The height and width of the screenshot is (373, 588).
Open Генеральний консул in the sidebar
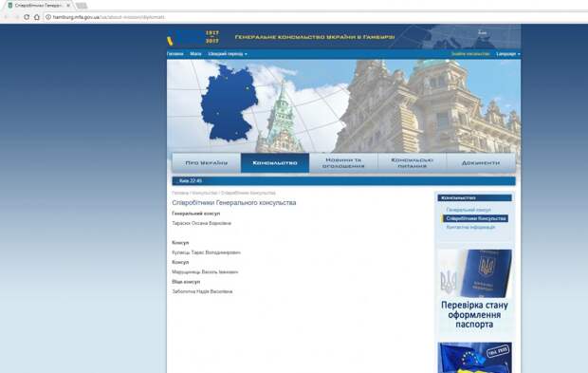(x=469, y=210)
